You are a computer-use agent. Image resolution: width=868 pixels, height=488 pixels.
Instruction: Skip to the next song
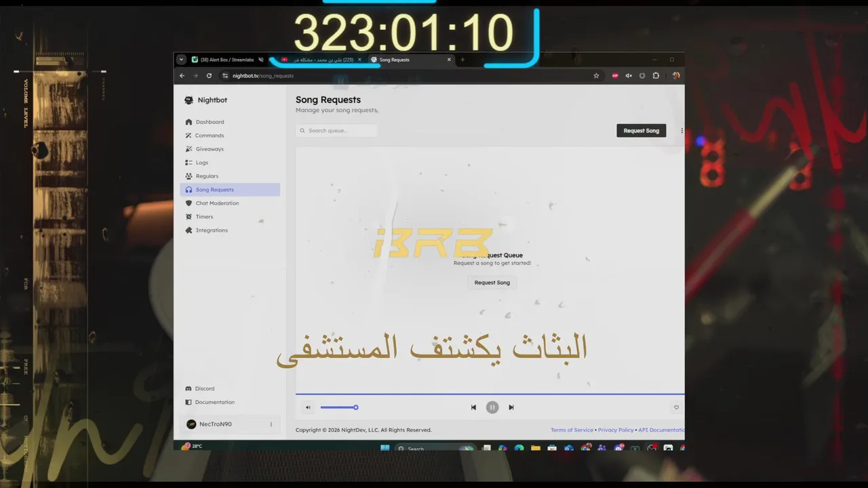(x=511, y=407)
